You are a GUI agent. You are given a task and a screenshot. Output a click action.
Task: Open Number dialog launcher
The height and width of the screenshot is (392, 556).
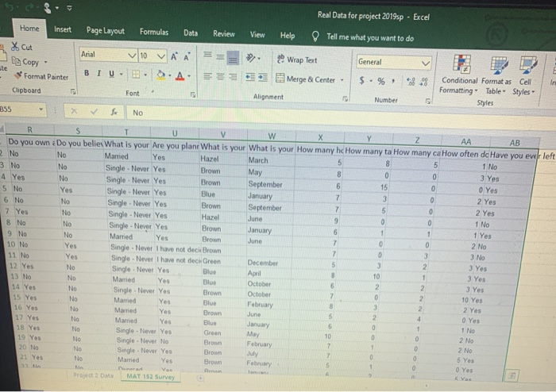(x=428, y=101)
